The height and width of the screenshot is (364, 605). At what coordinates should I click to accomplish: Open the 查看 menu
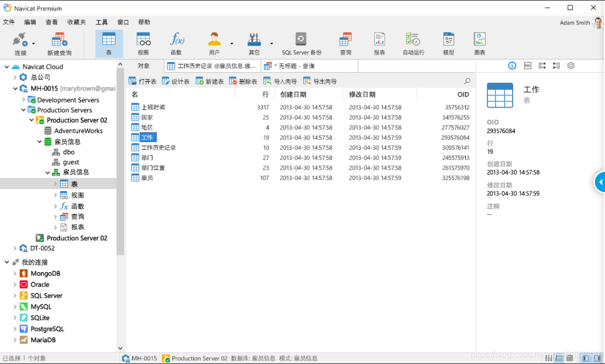[52, 22]
